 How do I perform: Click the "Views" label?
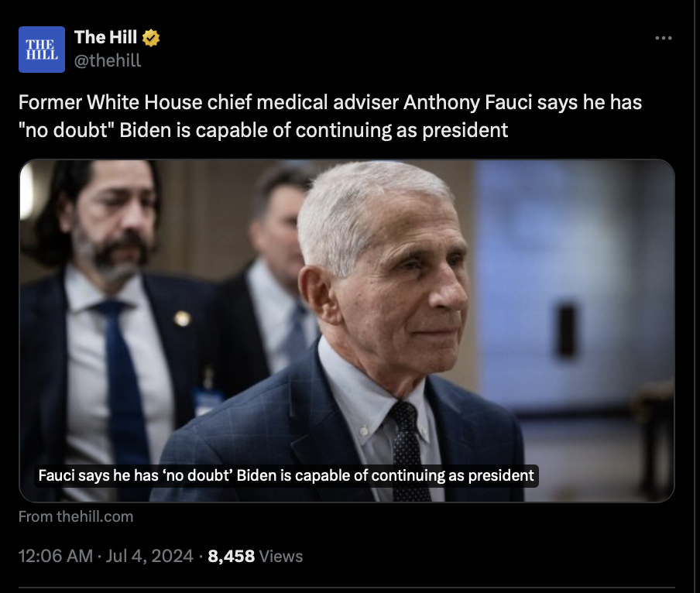280,556
